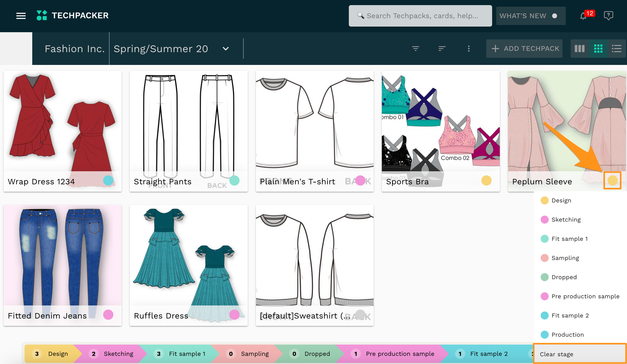Open stage picker on Sports Bra card
This screenshot has width=627, height=364.
point(486,180)
